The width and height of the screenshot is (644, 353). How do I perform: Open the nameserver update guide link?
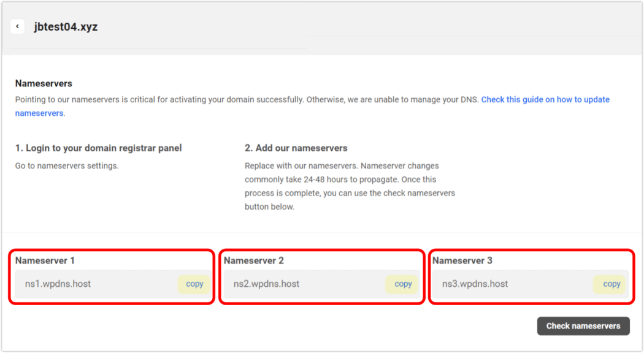[x=545, y=99]
